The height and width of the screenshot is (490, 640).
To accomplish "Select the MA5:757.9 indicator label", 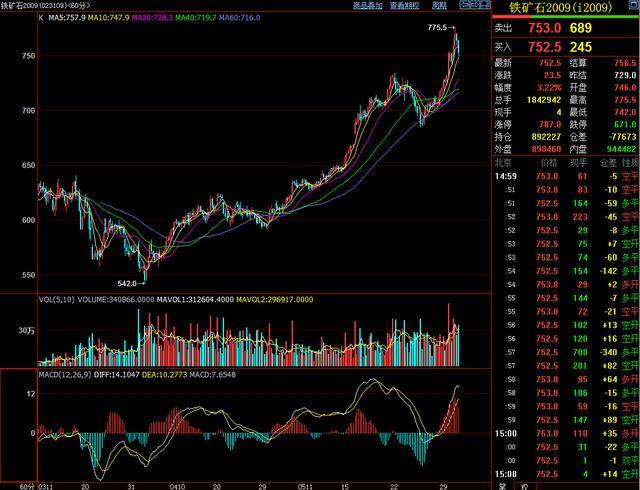I will [x=67, y=18].
